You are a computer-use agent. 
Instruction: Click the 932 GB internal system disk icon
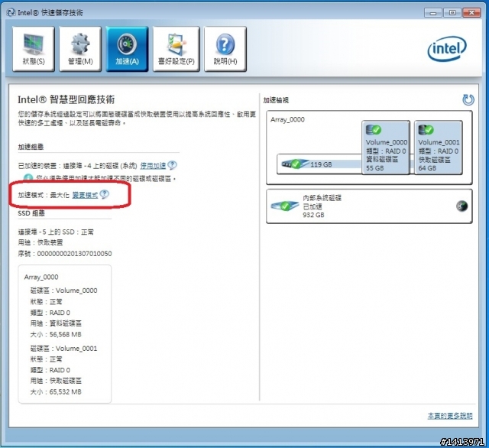[x=285, y=206]
